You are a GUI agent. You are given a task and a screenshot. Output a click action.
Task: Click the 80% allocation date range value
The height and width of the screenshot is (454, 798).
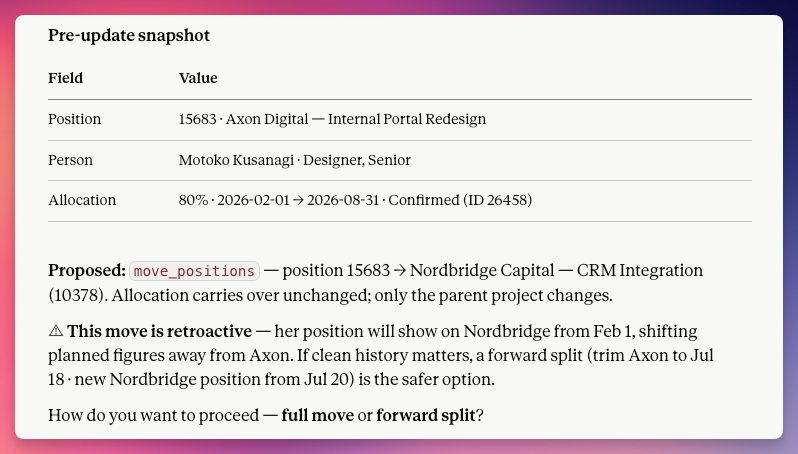point(278,200)
